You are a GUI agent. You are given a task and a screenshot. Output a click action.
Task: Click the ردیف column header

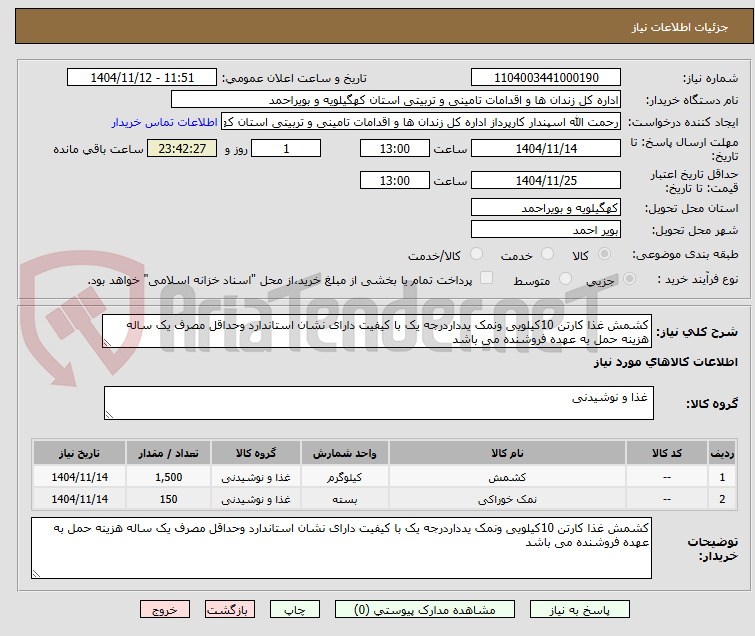coord(722,453)
